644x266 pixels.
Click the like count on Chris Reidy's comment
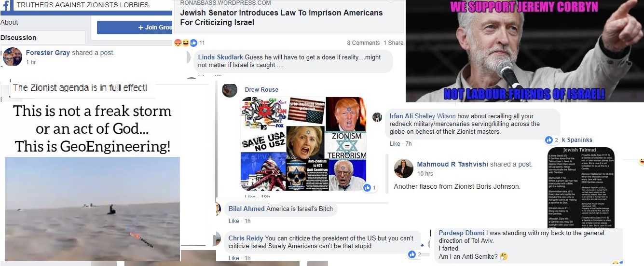point(414,254)
